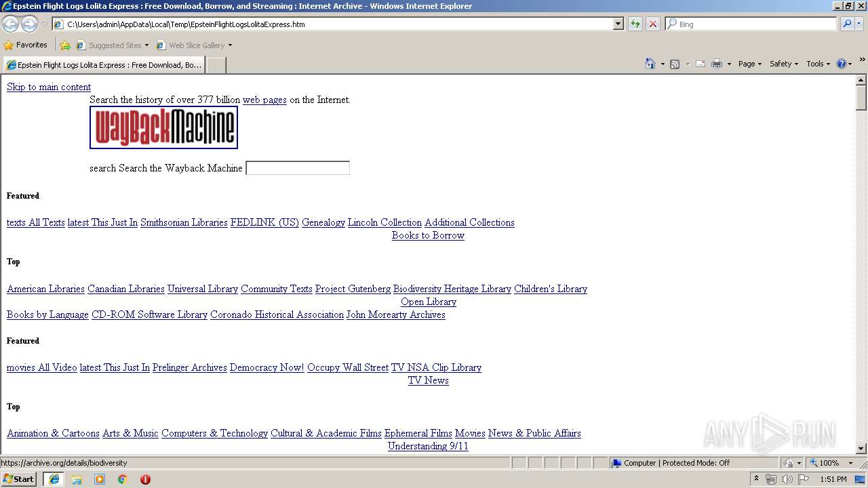This screenshot has width=868, height=488.
Task: Open Understanding 9/11 link
Action: click(x=428, y=446)
